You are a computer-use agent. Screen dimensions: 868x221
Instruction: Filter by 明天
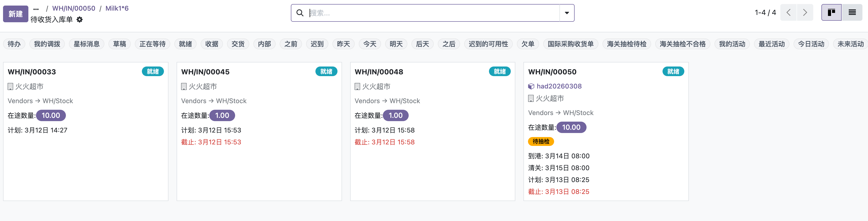coord(396,44)
